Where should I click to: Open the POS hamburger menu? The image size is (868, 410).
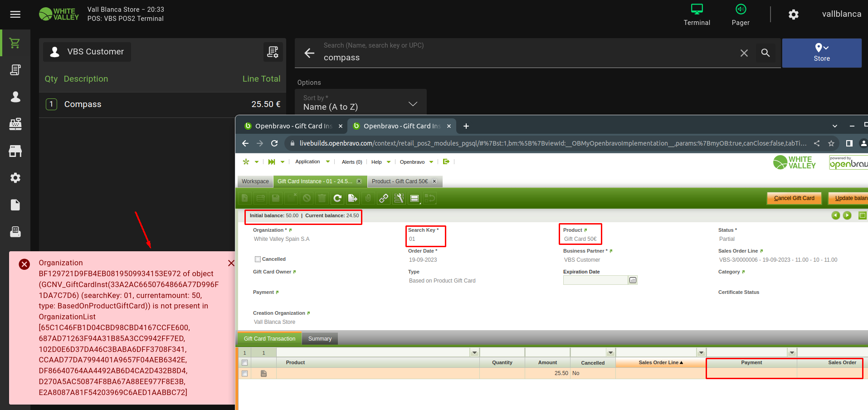(x=15, y=15)
